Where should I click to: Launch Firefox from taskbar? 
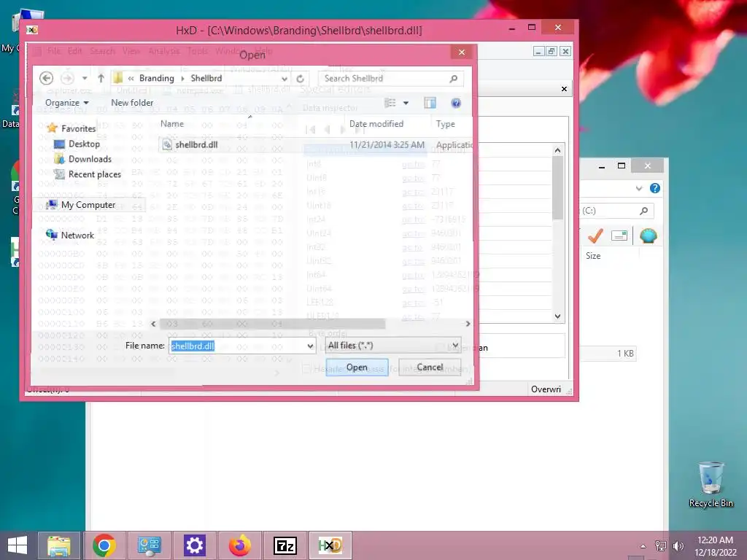coord(240,545)
